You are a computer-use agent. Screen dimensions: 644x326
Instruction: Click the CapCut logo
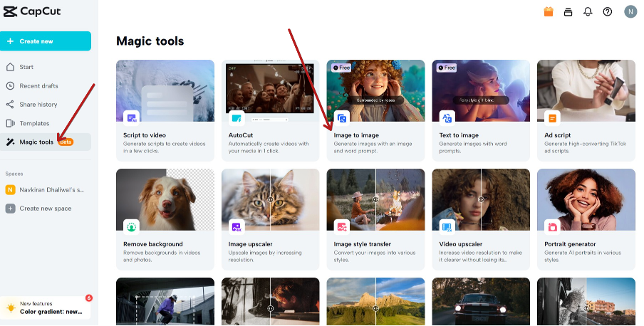(x=32, y=11)
